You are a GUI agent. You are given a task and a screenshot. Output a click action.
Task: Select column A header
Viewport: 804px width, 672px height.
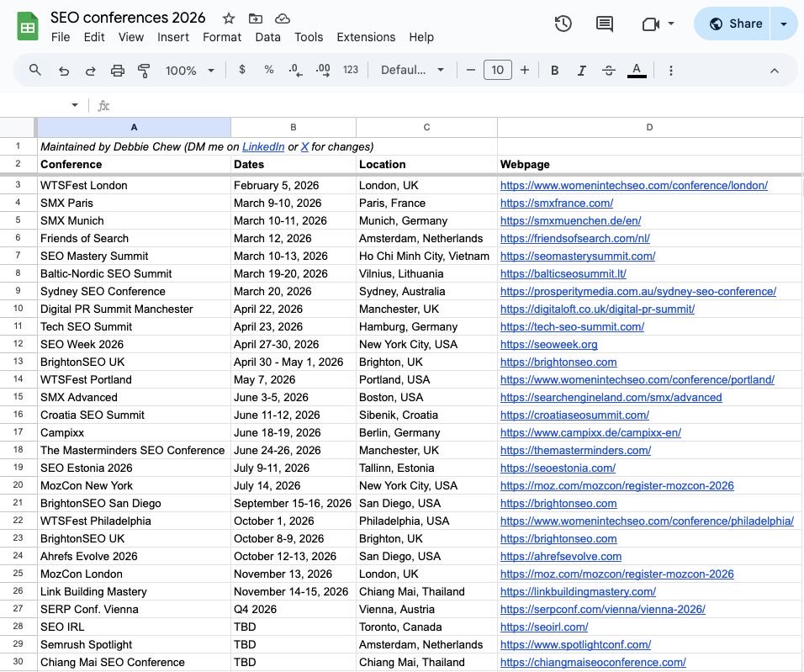tap(134, 127)
